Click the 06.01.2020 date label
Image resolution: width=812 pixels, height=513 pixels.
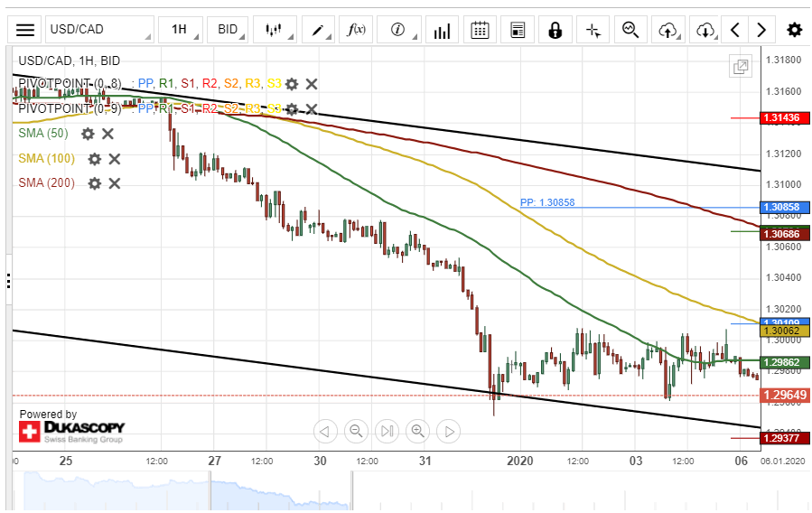coord(783,462)
